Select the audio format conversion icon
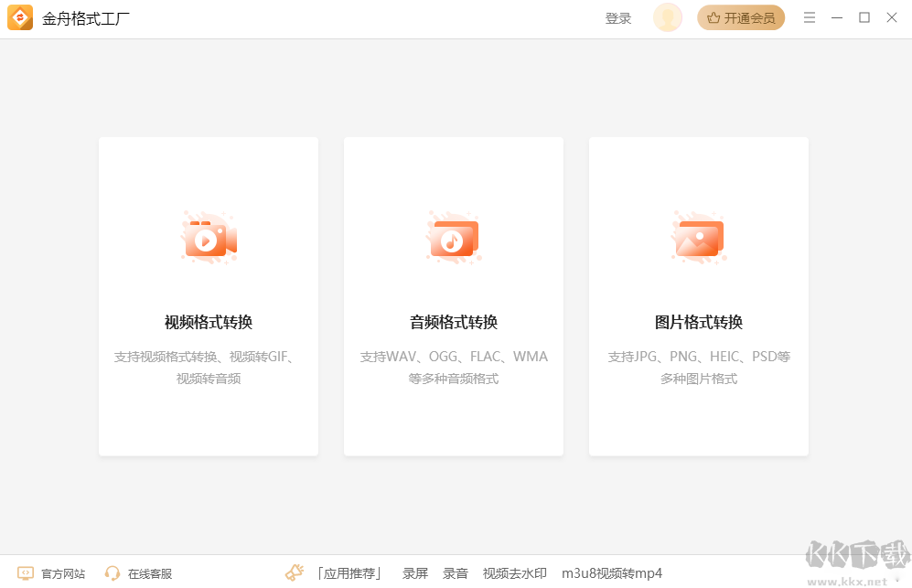 [x=453, y=238]
